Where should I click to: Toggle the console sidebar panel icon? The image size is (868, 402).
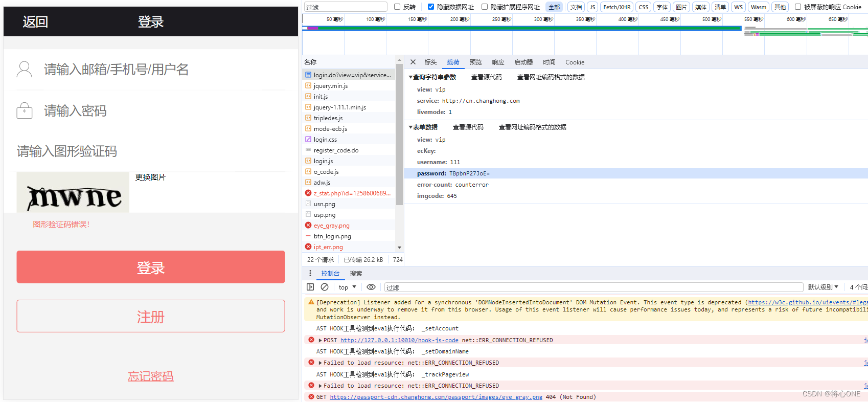pos(310,287)
